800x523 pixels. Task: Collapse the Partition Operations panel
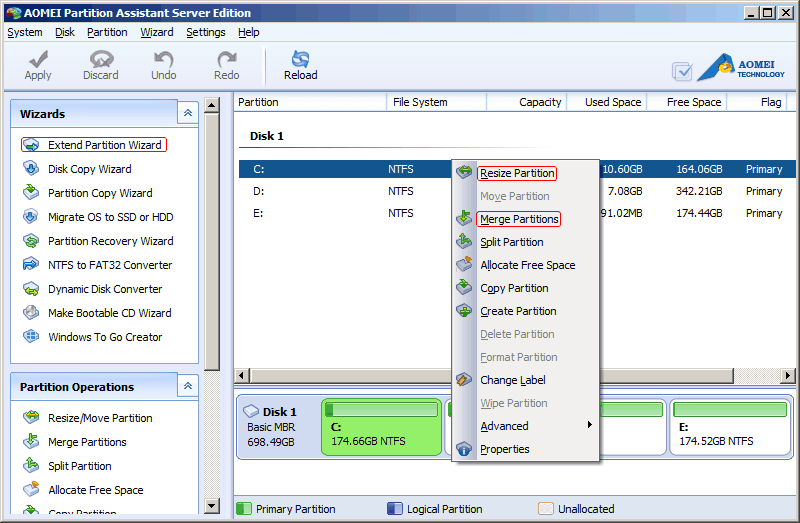188,386
